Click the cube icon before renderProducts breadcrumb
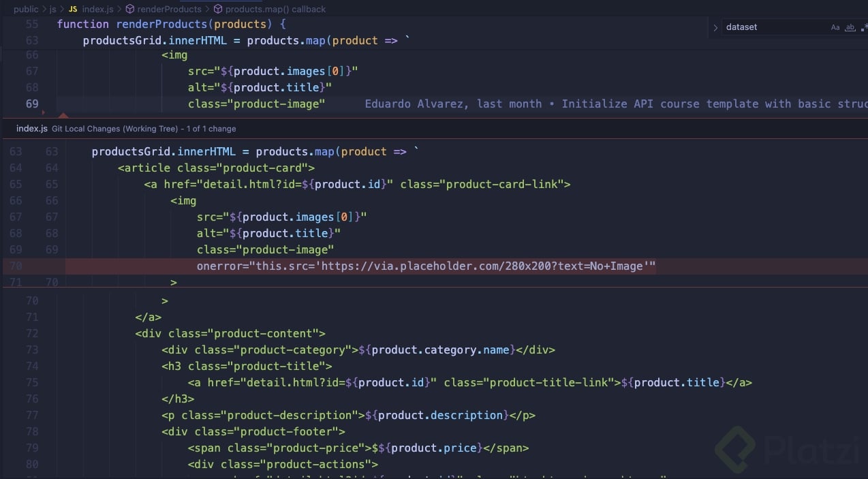 point(129,10)
